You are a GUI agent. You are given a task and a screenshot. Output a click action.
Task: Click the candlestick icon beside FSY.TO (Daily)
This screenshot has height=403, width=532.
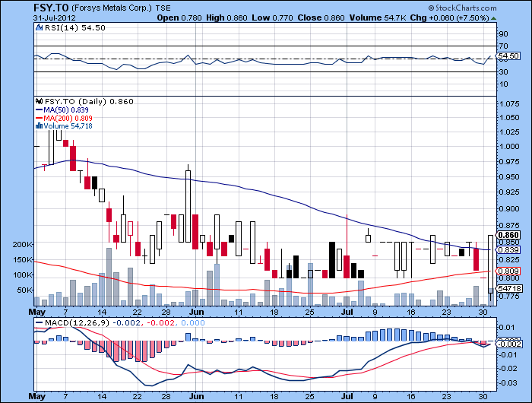(x=40, y=101)
